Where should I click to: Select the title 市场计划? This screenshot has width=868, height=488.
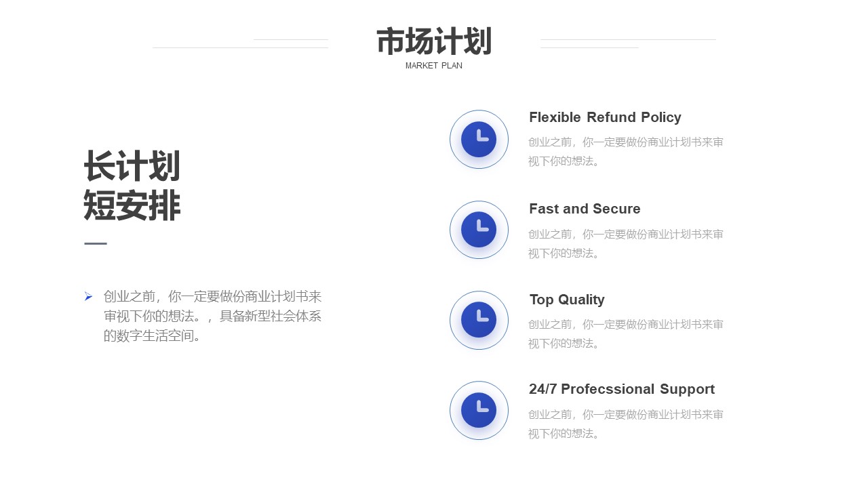pyautogui.click(x=434, y=42)
